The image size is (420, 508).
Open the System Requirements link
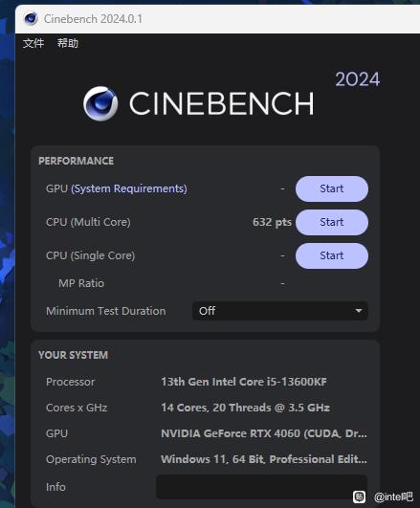(x=129, y=188)
